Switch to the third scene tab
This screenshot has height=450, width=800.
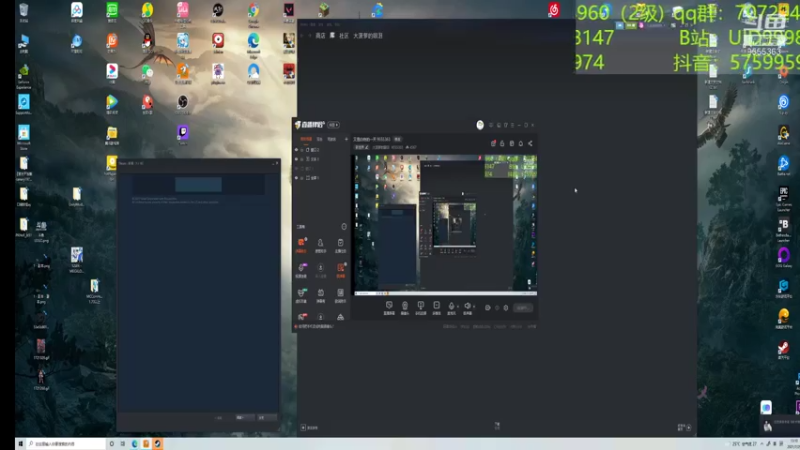332,139
